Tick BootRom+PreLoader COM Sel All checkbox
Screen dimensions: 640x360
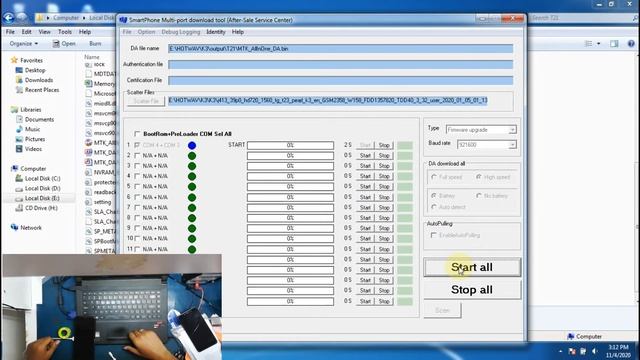[137, 134]
